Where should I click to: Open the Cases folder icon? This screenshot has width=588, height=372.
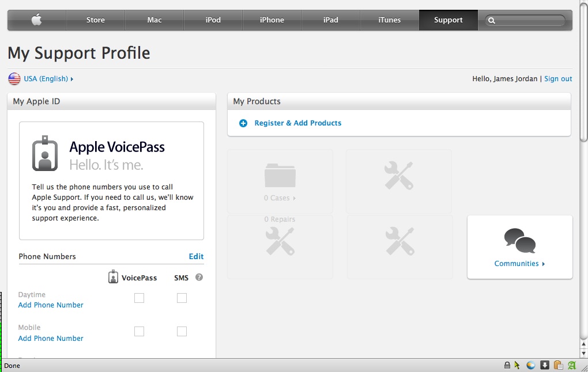tap(280, 175)
